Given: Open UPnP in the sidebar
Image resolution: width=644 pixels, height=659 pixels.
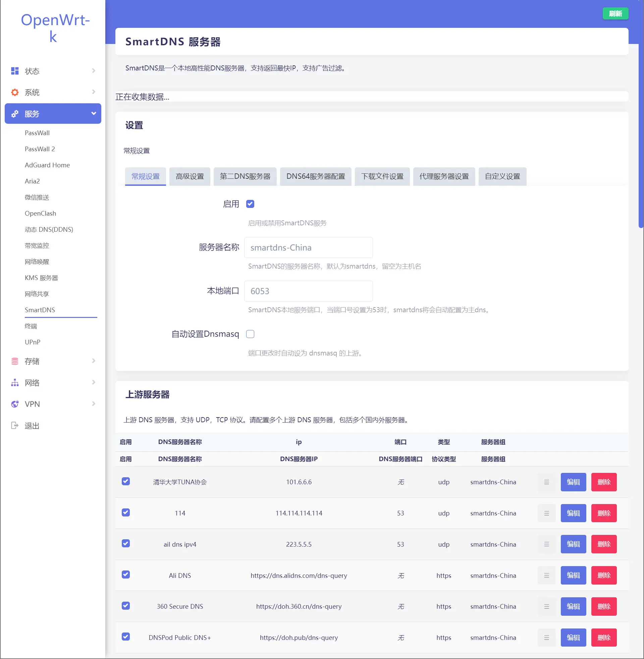Looking at the screenshot, I should coord(33,342).
